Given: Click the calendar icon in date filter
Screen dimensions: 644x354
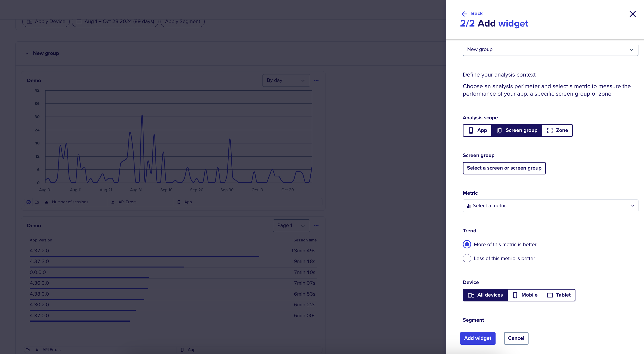Looking at the screenshot, I should click(79, 22).
